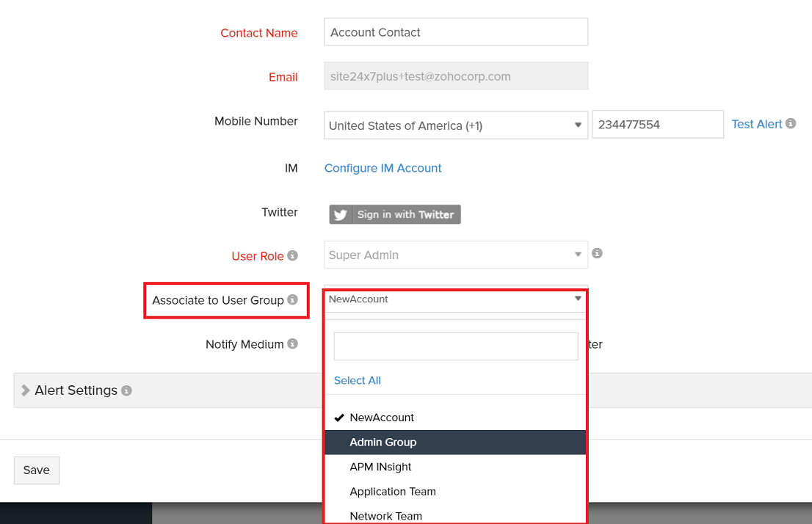Image resolution: width=812 pixels, height=524 pixels.
Task: Click the Notify Medium info icon
Action: (293, 343)
